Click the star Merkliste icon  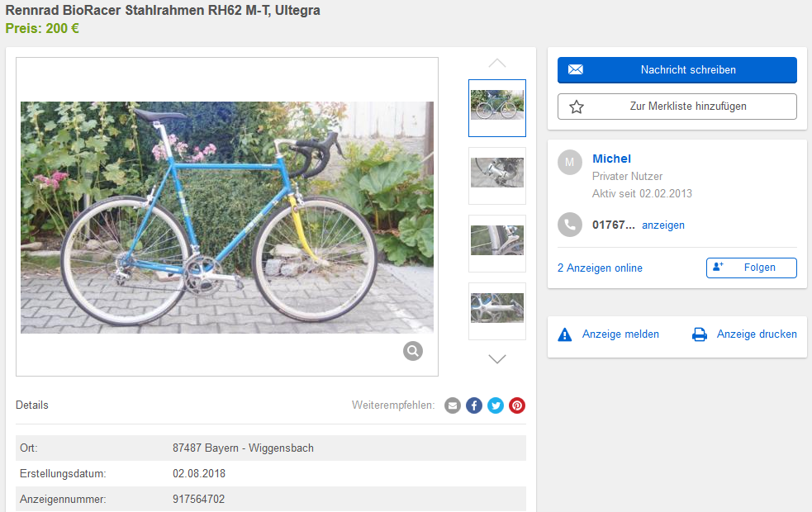coord(577,107)
